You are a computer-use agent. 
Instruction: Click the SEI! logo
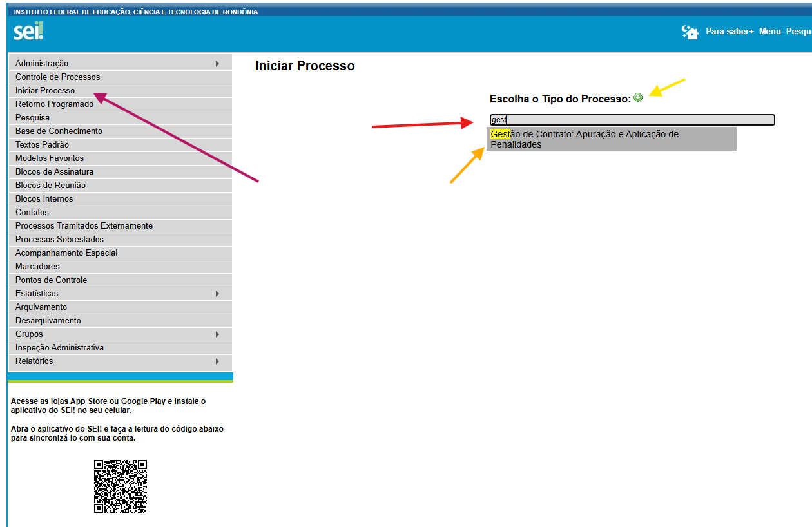pos(28,31)
